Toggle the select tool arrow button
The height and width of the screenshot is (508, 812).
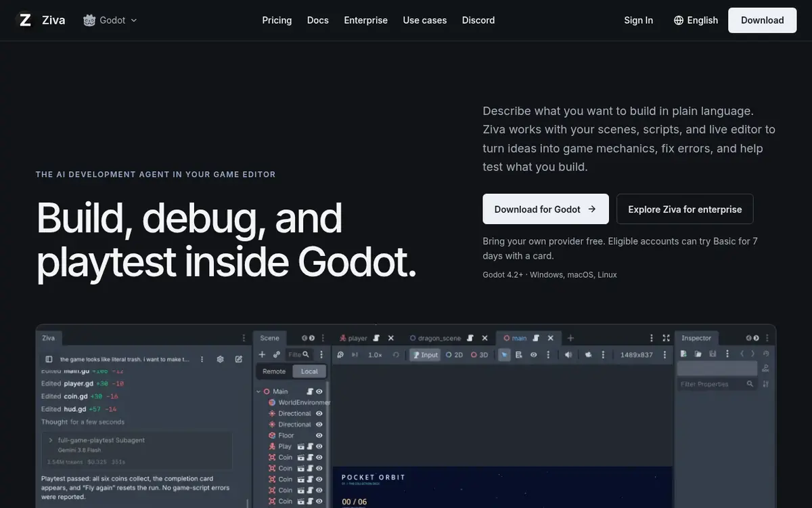point(504,355)
